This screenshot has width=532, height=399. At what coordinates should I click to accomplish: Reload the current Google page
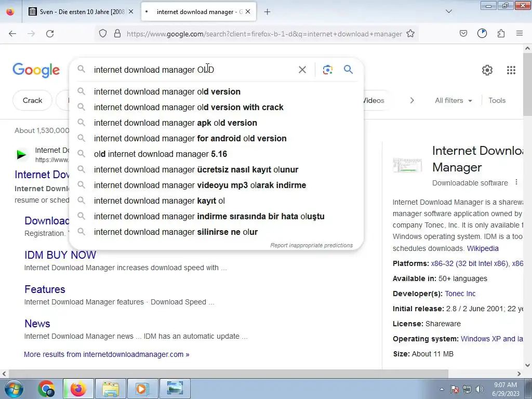[50, 34]
